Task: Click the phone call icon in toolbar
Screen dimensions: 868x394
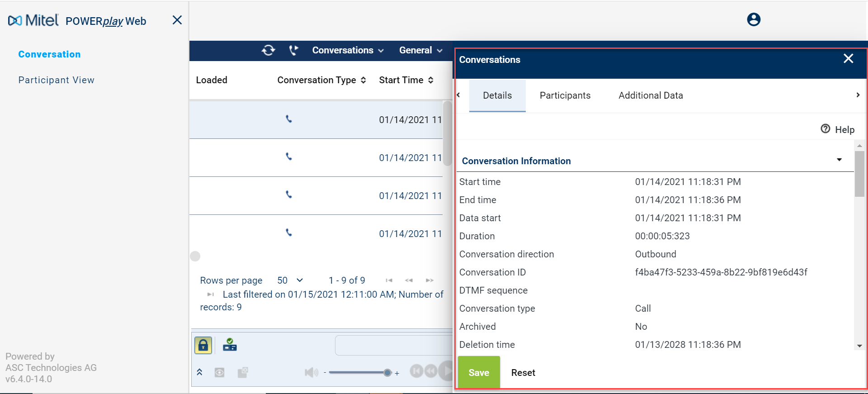Action: click(293, 50)
